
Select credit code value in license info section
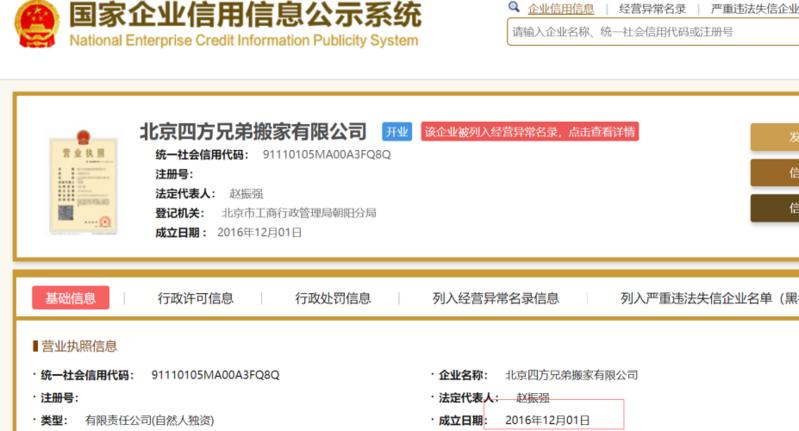(216, 375)
